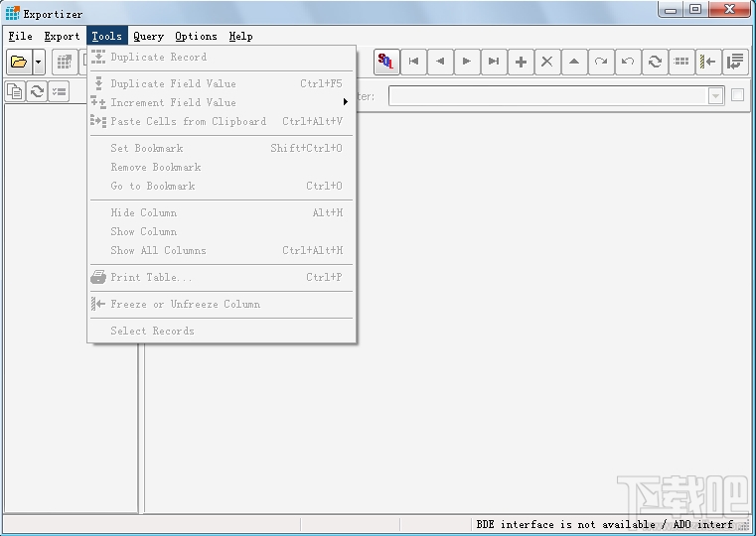
Task: Click the undo curved-arrow icon
Action: [628, 62]
